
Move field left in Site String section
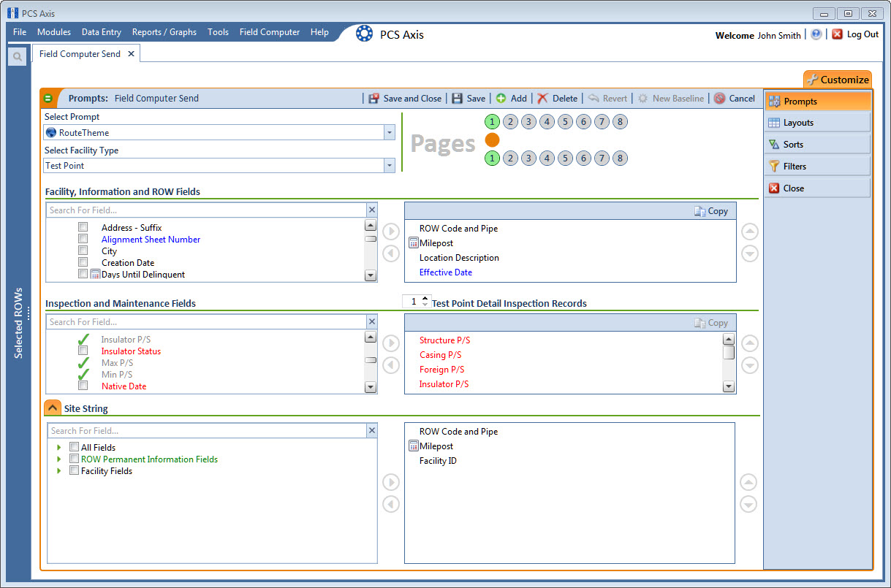tap(391, 504)
